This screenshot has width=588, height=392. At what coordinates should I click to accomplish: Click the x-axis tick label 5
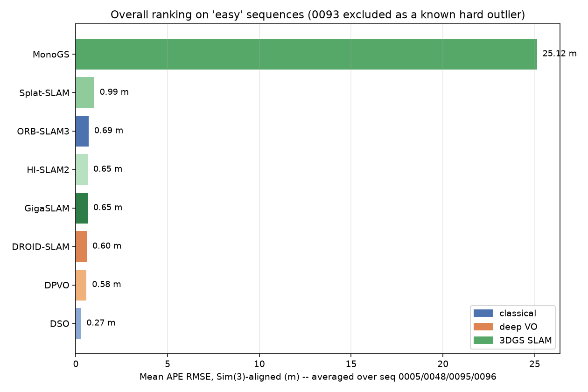(x=168, y=364)
